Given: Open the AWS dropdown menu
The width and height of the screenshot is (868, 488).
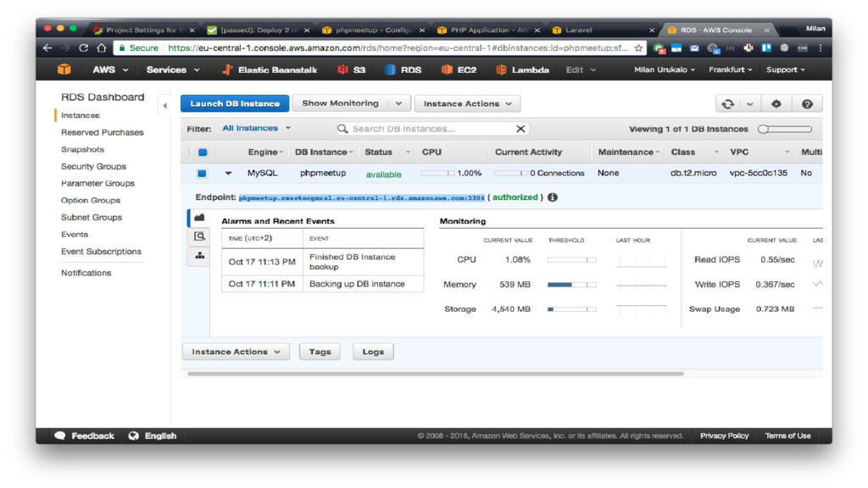Looking at the screenshot, I should pyautogui.click(x=110, y=69).
